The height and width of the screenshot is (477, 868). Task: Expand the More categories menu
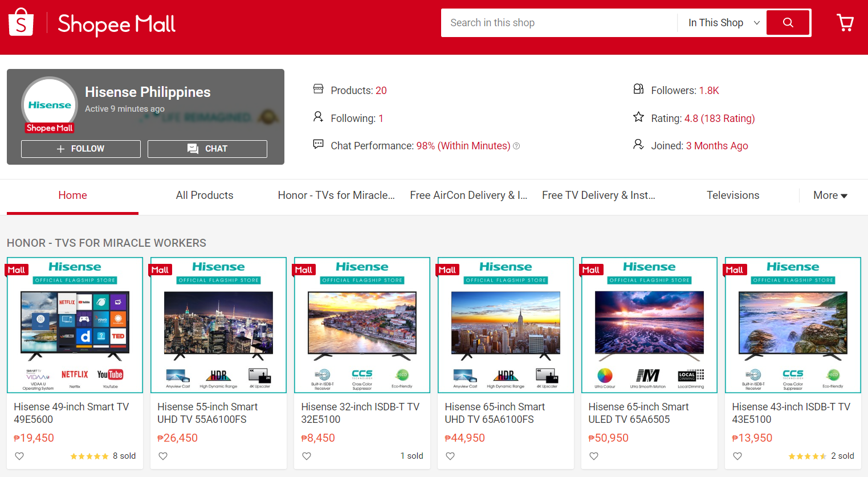pyautogui.click(x=830, y=195)
